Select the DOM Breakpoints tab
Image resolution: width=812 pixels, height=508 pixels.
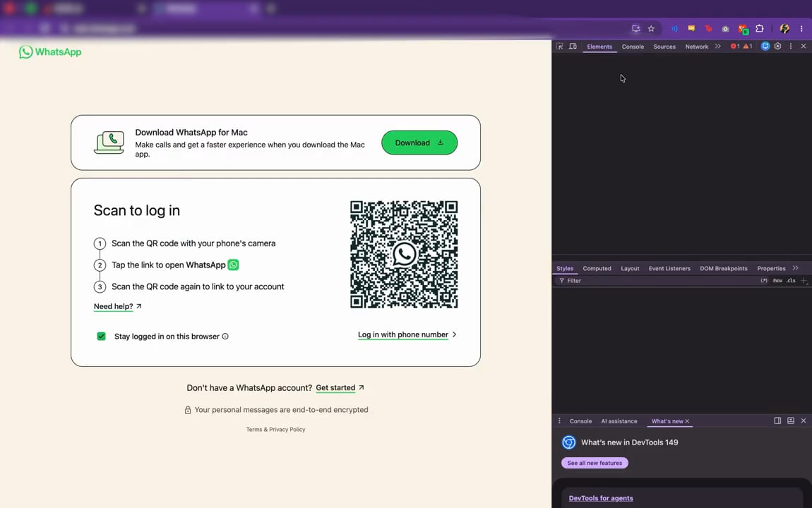tap(724, 269)
